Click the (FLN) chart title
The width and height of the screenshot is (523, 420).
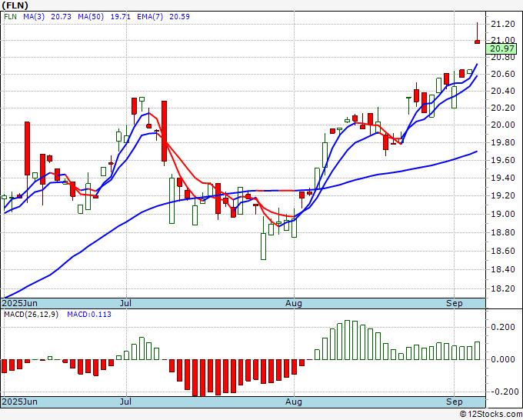15,5
